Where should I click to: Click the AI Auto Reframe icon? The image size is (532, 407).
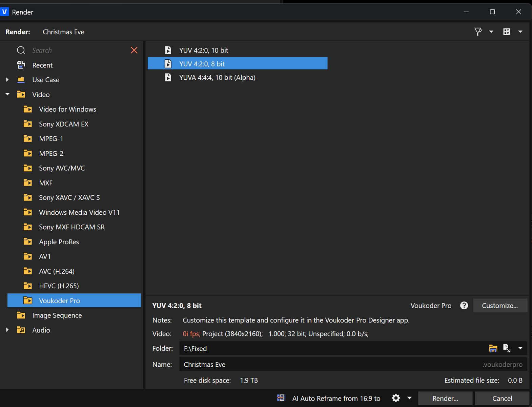pyautogui.click(x=281, y=398)
